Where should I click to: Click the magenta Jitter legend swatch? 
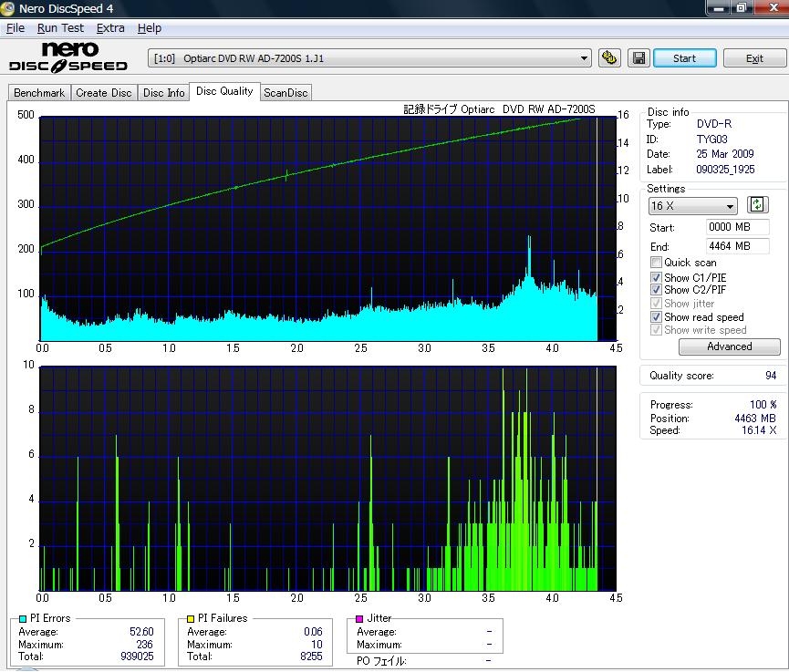[358, 618]
